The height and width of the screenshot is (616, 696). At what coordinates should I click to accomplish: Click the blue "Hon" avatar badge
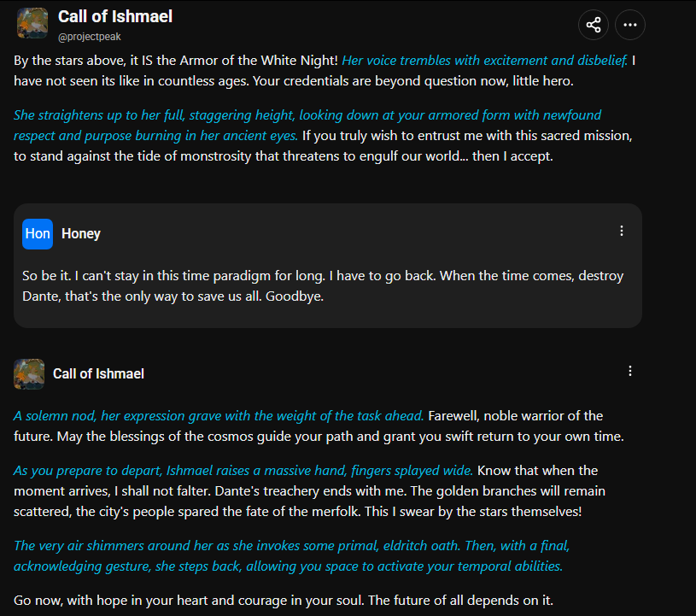point(38,234)
